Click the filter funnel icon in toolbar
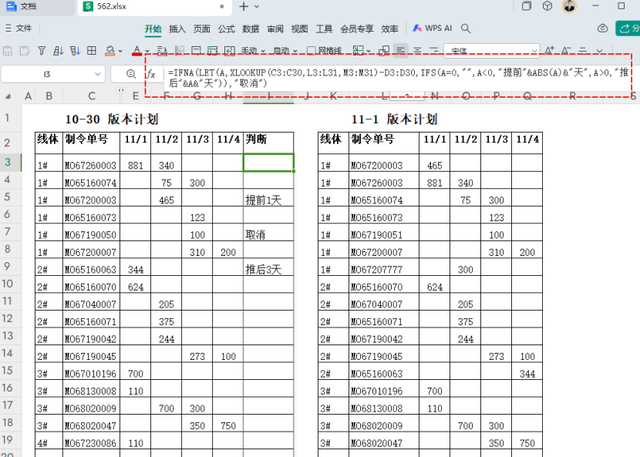Image resolution: width=640 pixels, height=457 pixels. click(42, 51)
